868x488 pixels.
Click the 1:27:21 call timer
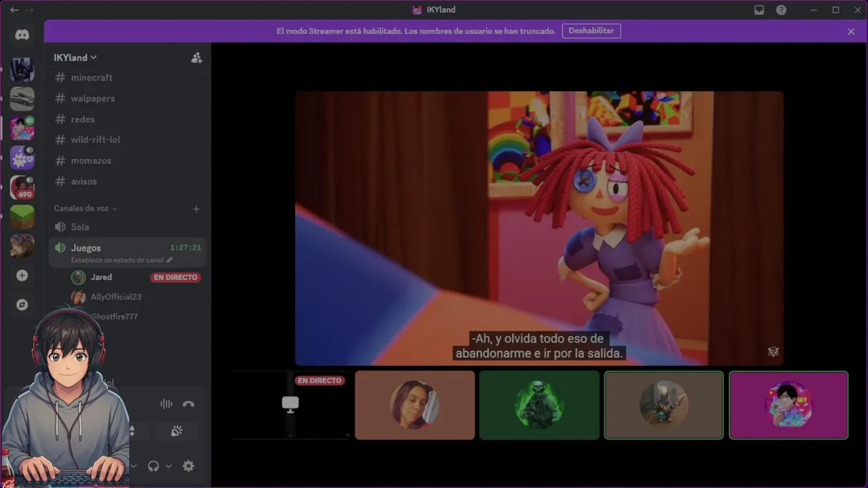[186, 248]
